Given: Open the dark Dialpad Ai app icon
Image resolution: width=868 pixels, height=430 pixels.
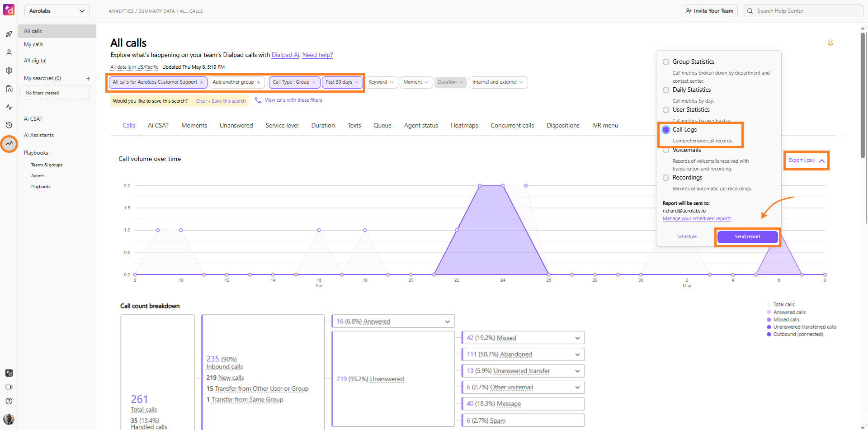Looking at the screenshot, I should click(9, 373).
